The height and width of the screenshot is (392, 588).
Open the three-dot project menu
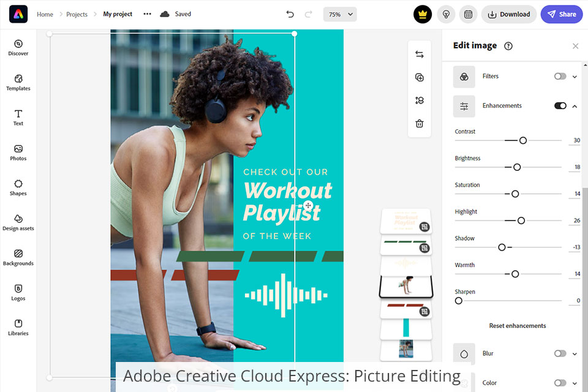(147, 14)
